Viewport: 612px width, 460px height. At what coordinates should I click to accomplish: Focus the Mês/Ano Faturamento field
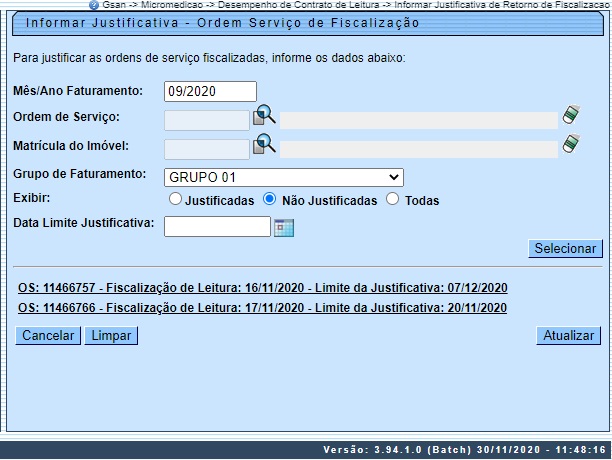[210, 91]
